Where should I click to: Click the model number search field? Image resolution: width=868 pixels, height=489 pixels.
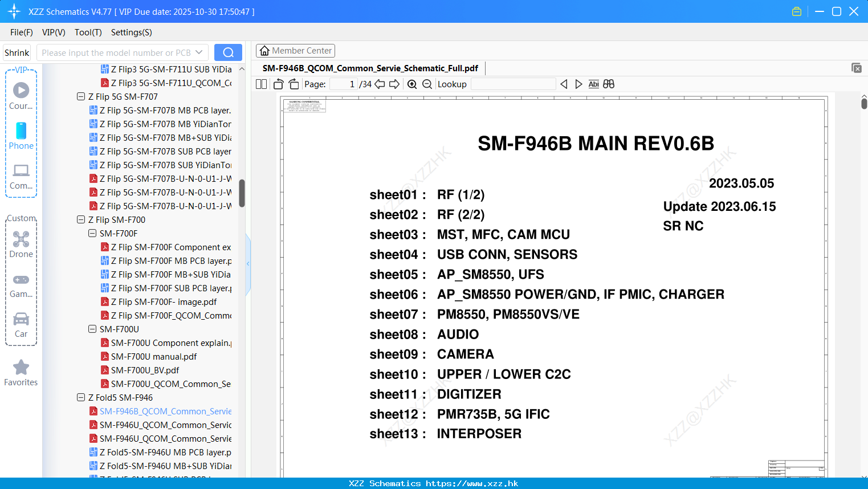[x=116, y=52]
